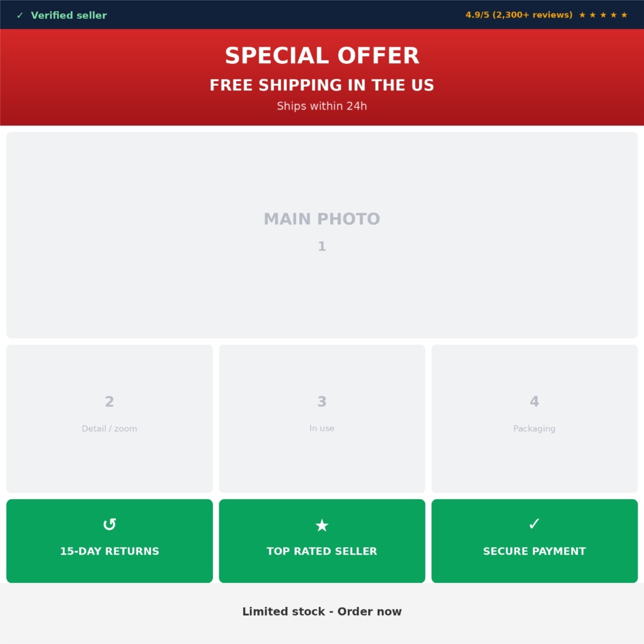Click the Verified seller text

pos(69,15)
